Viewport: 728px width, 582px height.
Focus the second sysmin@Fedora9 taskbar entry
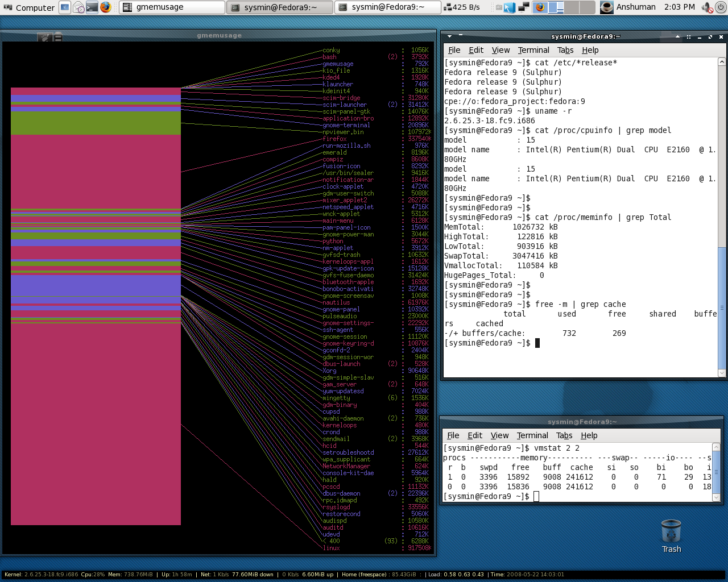tap(387, 7)
